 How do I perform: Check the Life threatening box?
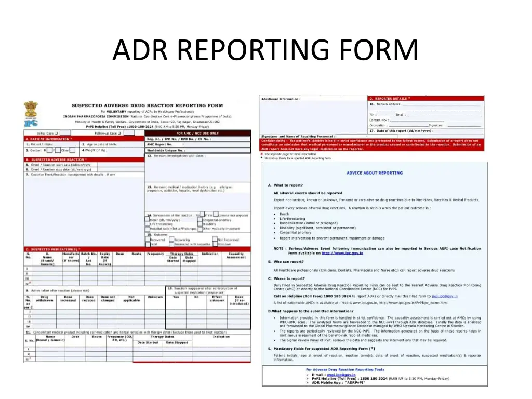click(147, 223)
